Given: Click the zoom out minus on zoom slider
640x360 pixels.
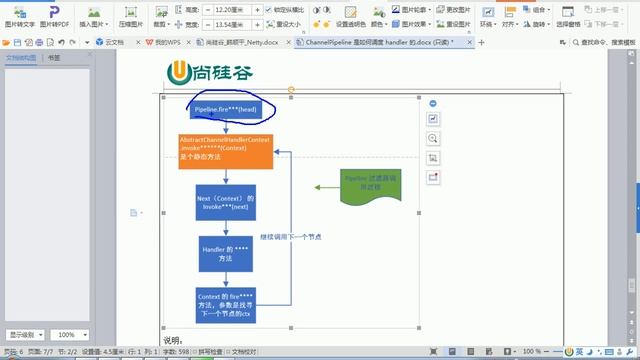Looking at the screenshot, I should point(546,351).
